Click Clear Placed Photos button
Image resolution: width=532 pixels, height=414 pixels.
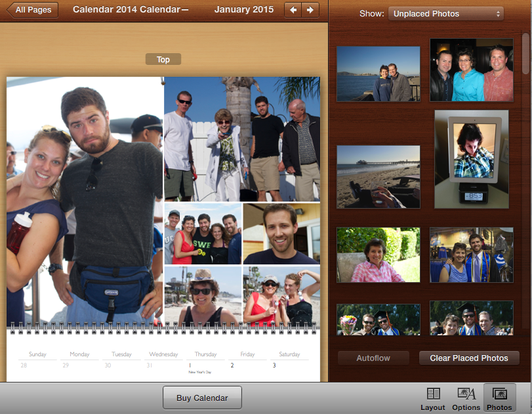[x=469, y=358]
